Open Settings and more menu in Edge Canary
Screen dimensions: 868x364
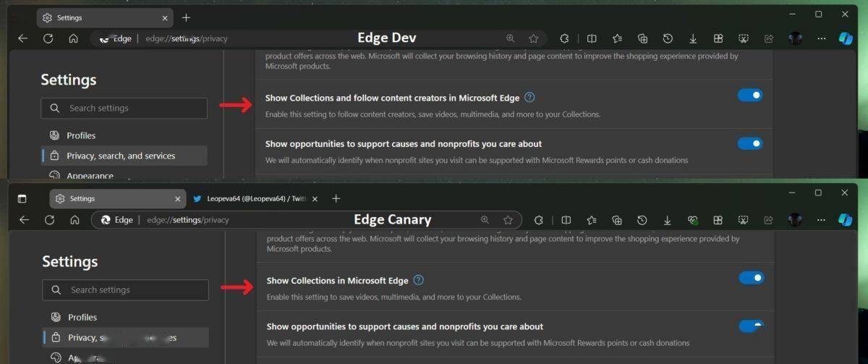click(x=821, y=219)
